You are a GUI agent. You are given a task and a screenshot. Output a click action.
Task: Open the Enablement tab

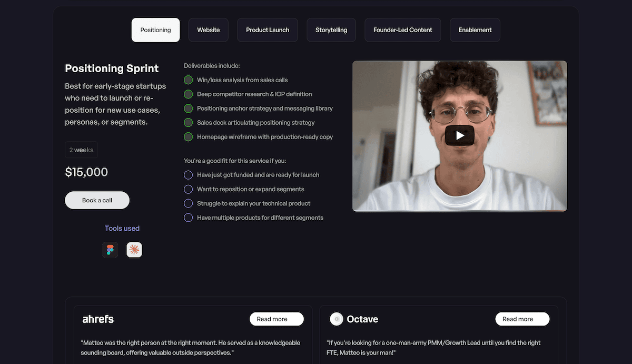(475, 30)
